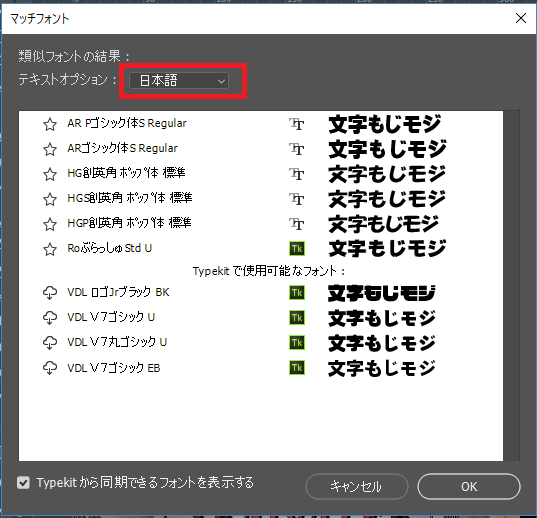Viewport: 537px width, 518px height.
Task: Download VDL ロゴJrブラック BK via cloud icon
Action: click(50, 293)
